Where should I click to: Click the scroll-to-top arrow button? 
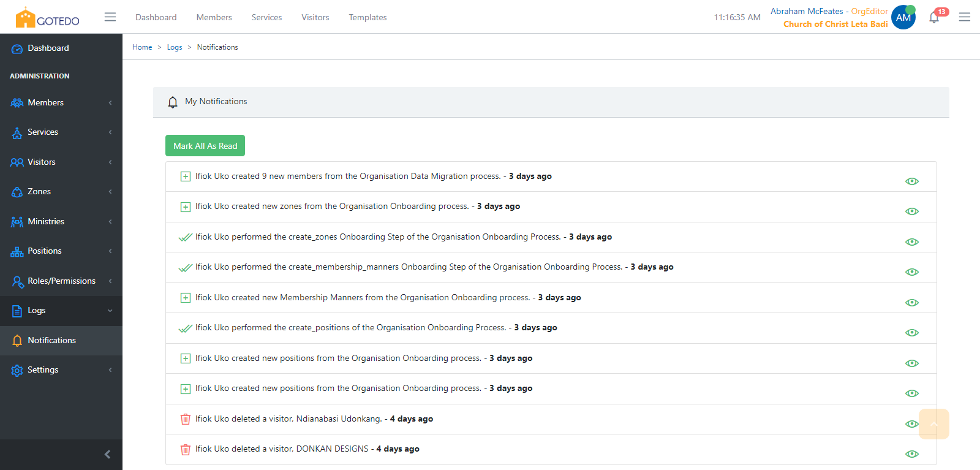pos(933,424)
